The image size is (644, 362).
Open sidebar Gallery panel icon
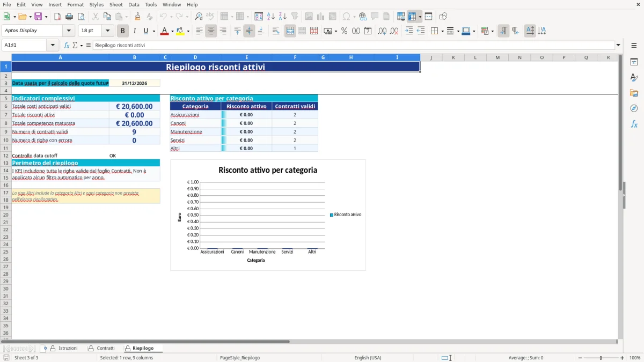(x=634, y=93)
